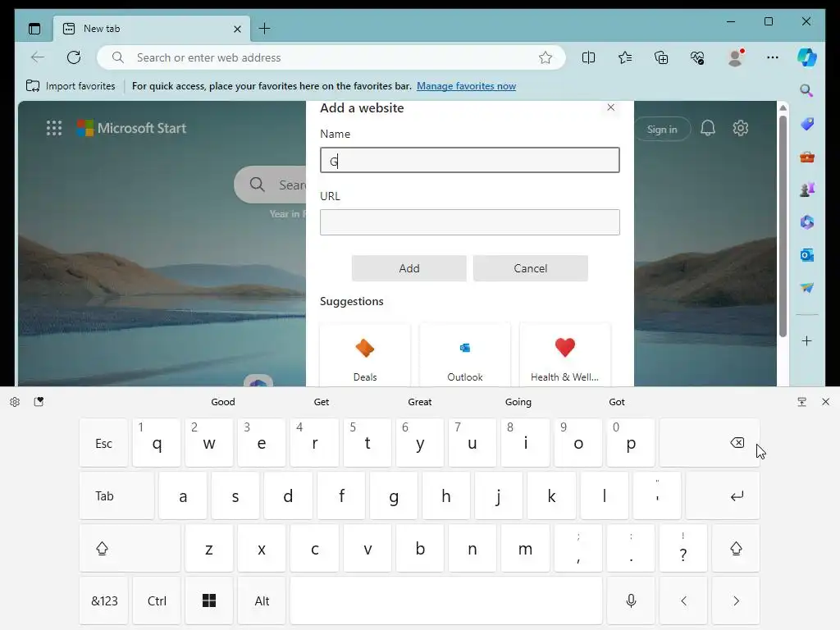Viewport: 840px width, 630px height.
Task: Open touch keyboard settings gear
Action: [15, 402]
